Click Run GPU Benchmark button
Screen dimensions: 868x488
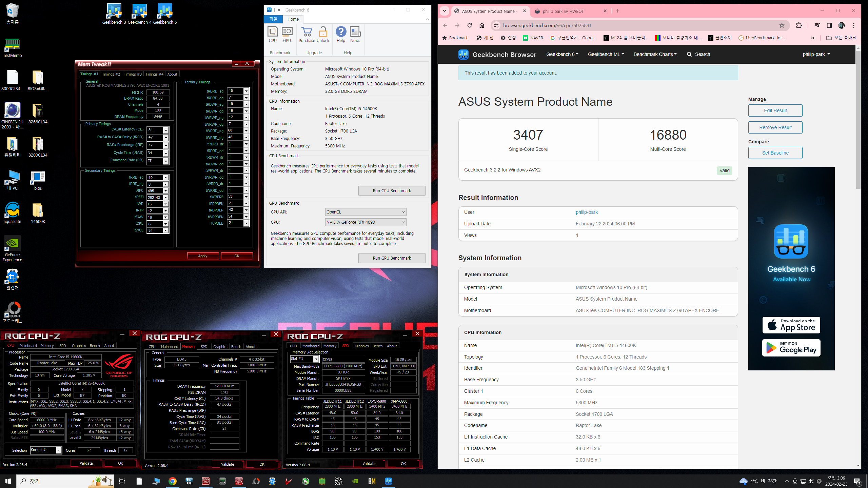tap(392, 258)
